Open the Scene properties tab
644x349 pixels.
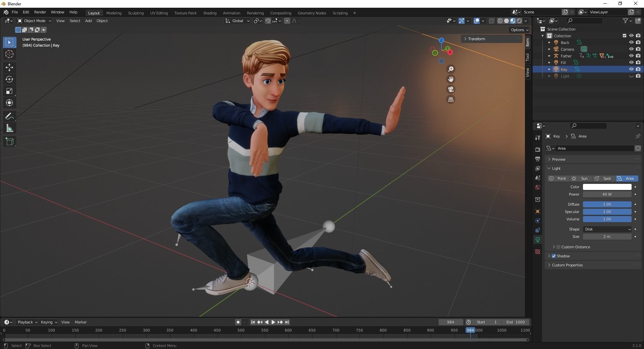point(538,178)
